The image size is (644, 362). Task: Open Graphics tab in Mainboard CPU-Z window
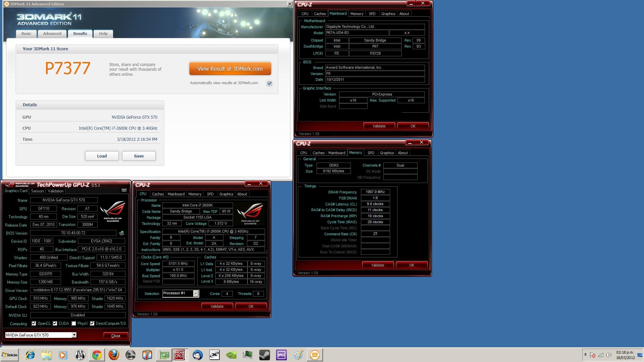coord(388,14)
